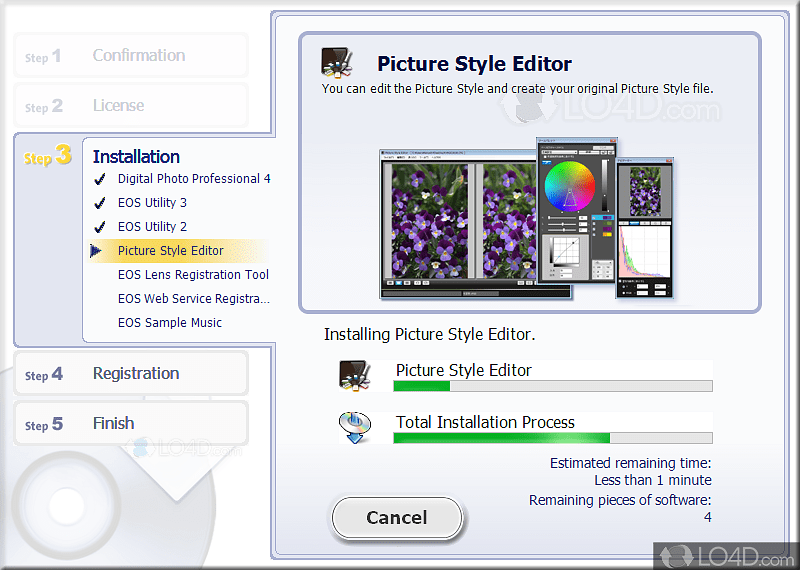Click EOS Sample Music entry
The height and width of the screenshot is (570, 800).
pyautogui.click(x=170, y=323)
